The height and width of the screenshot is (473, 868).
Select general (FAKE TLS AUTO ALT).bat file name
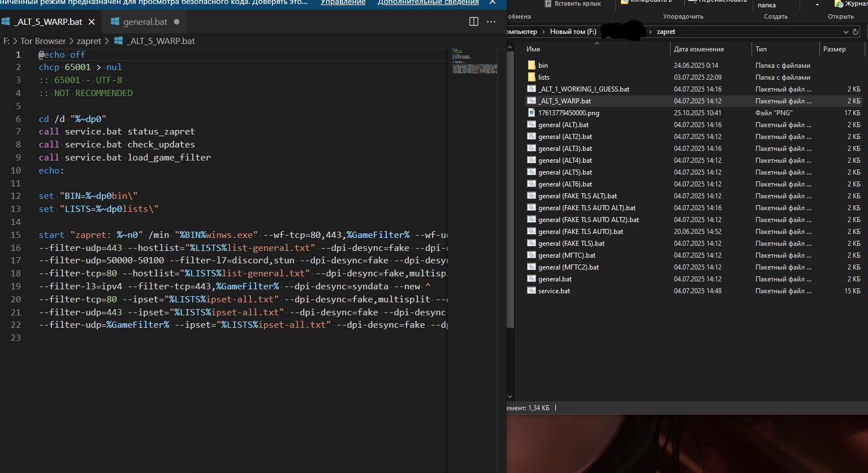point(587,208)
